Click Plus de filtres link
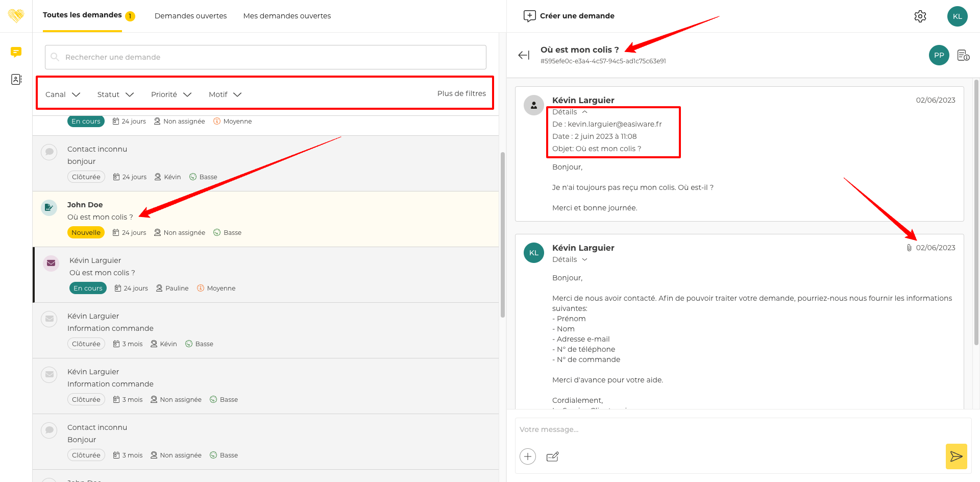 click(461, 93)
